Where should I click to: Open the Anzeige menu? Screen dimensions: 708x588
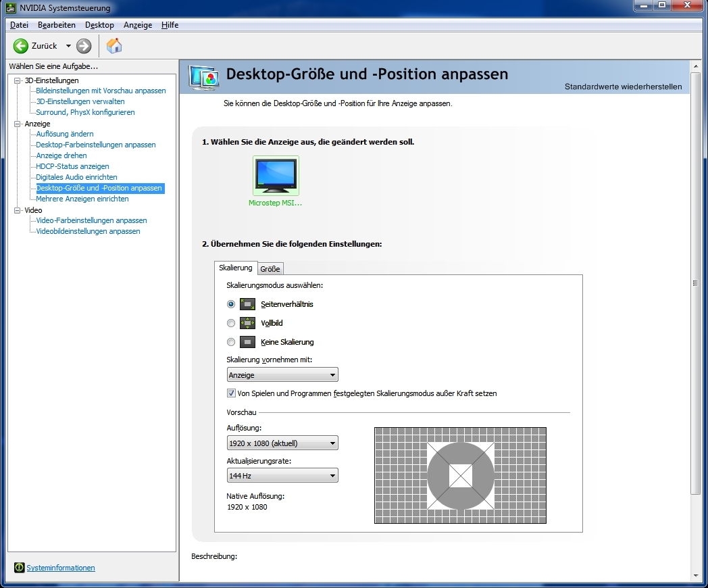[138, 25]
